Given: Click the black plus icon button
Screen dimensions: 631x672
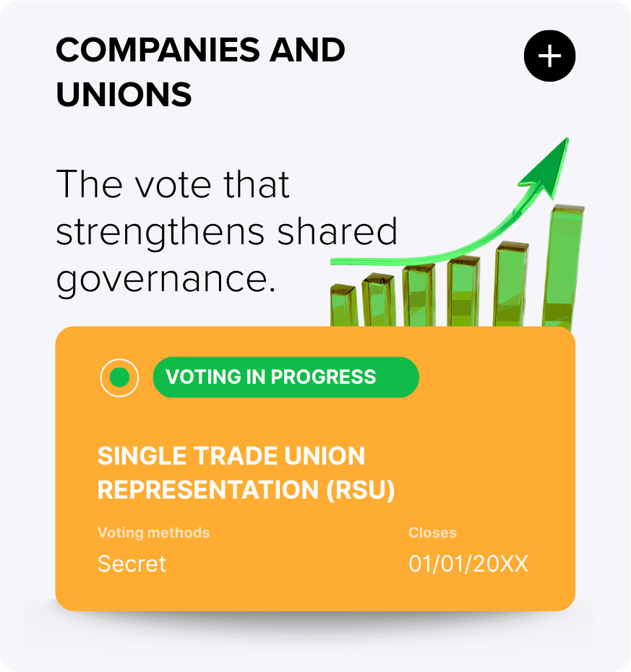Looking at the screenshot, I should tap(549, 56).
